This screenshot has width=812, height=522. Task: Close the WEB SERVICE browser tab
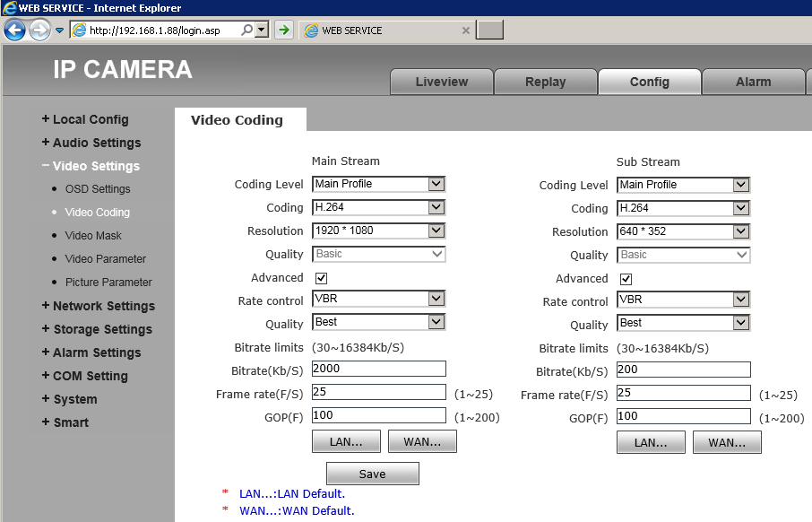coord(465,30)
